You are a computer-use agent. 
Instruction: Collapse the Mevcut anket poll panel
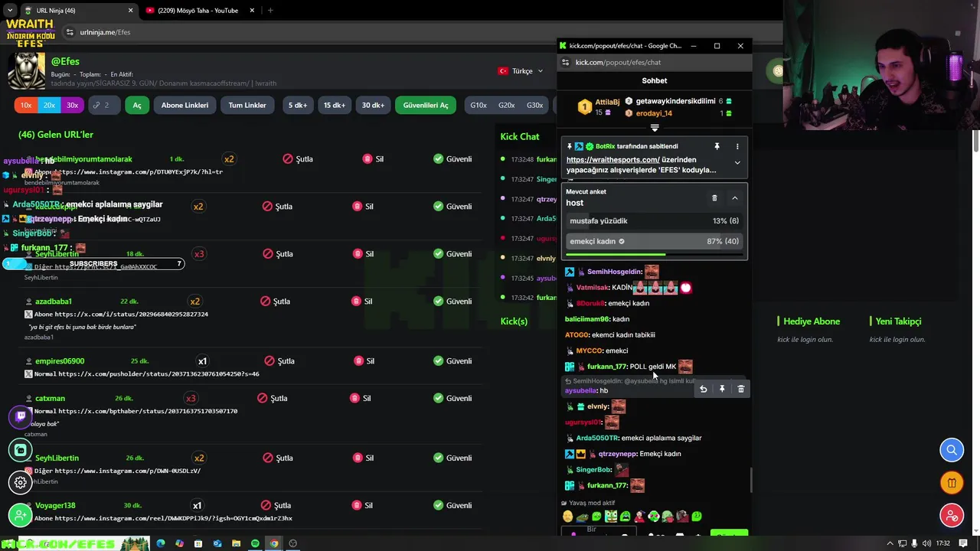point(735,198)
